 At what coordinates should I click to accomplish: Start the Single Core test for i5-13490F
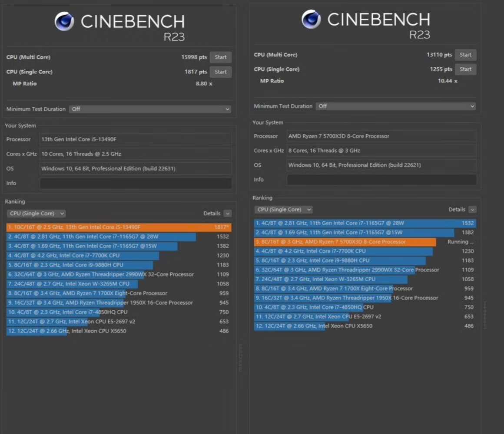[x=221, y=72]
